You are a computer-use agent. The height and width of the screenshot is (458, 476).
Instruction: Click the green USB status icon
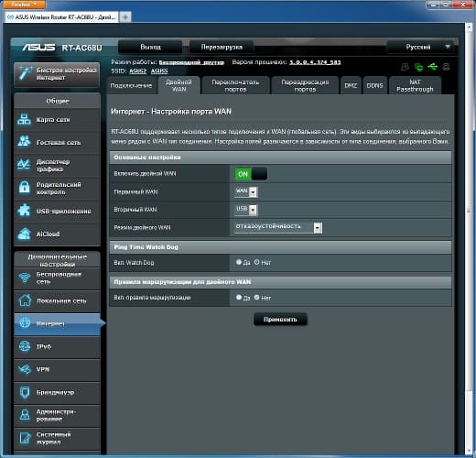(x=432, y=66)
